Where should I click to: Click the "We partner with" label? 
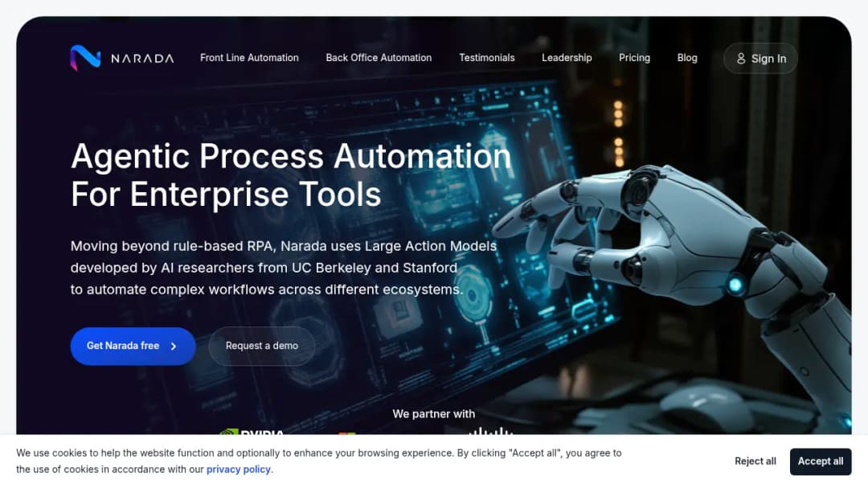433,413
